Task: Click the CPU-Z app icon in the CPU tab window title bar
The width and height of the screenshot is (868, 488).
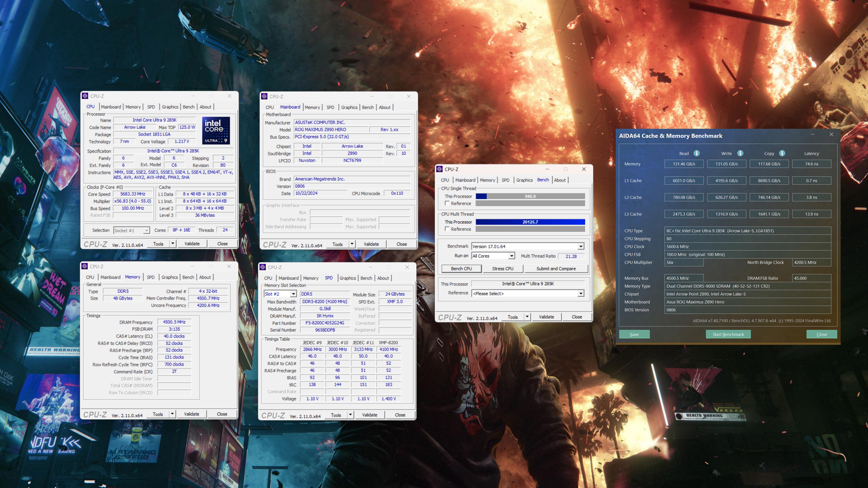Action: click(85, 96)
